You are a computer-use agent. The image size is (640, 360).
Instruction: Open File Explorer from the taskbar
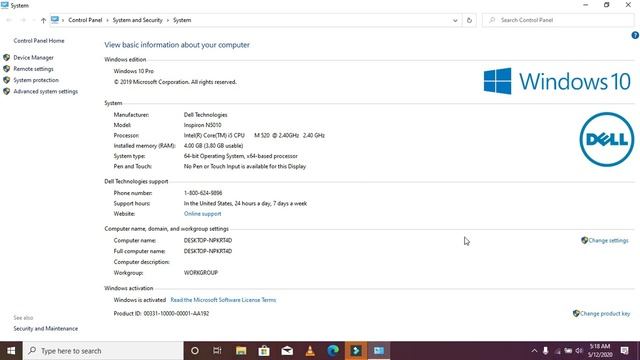pos(241,351)
